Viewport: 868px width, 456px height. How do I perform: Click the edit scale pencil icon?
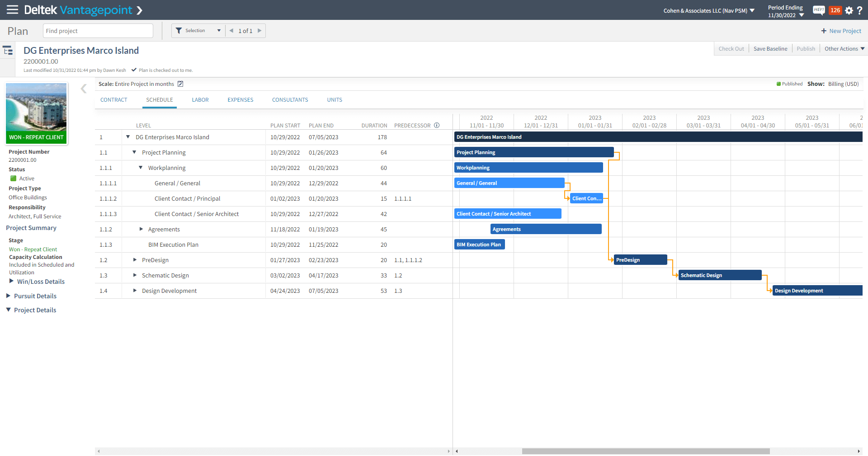(x=180, y=84)
